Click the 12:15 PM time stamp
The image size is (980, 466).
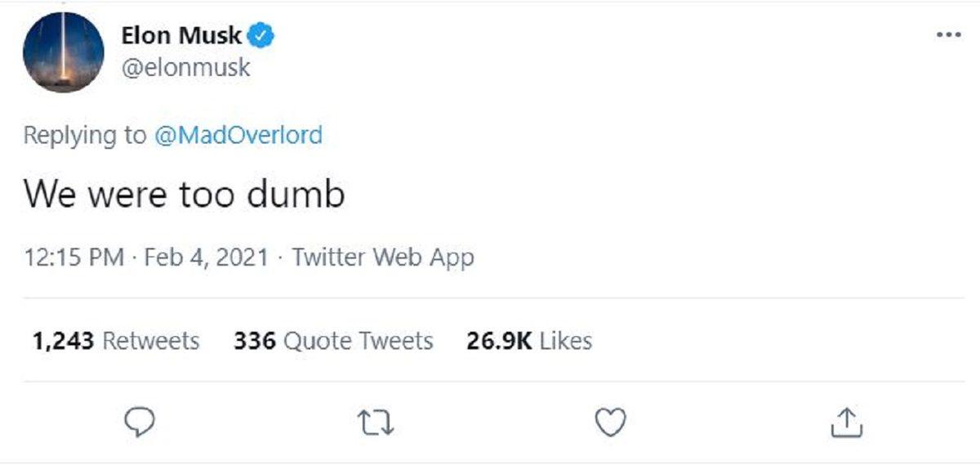click(x=74, y=258)
